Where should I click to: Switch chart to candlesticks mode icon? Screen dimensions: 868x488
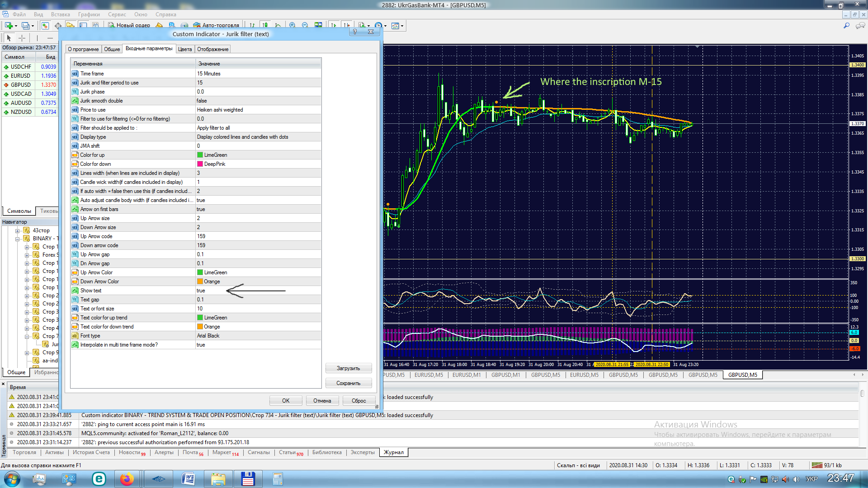(x=265, y=25)
